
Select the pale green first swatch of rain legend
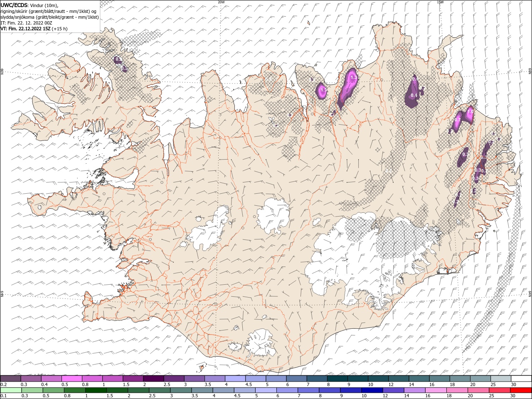(x=11, y=390)
